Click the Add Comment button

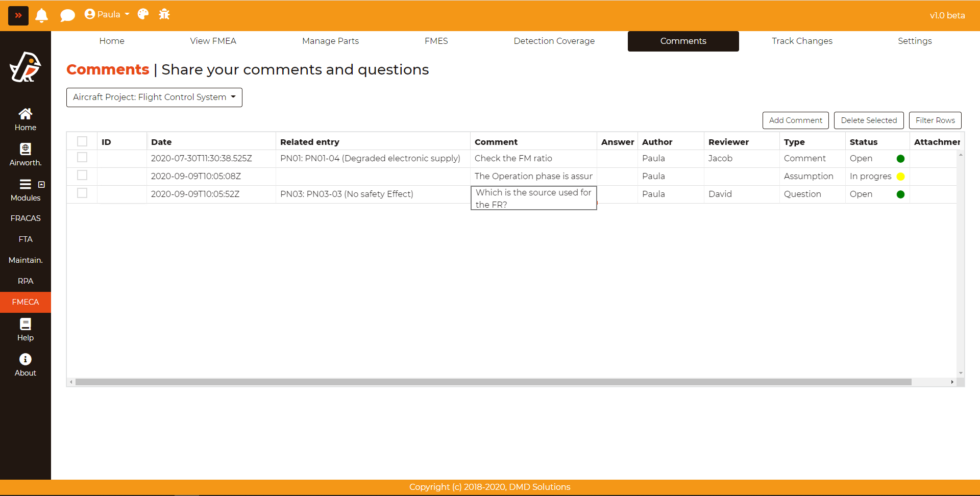click(795, 120)
